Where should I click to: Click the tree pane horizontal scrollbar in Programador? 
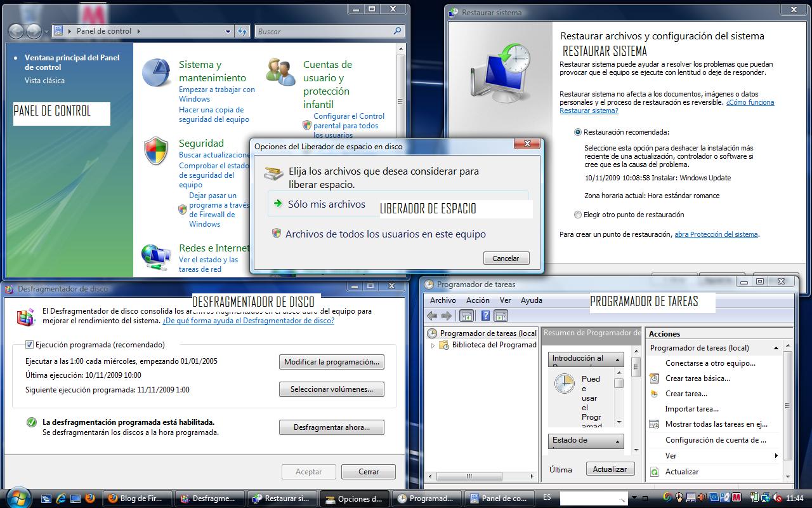click(x=481, y=476)
